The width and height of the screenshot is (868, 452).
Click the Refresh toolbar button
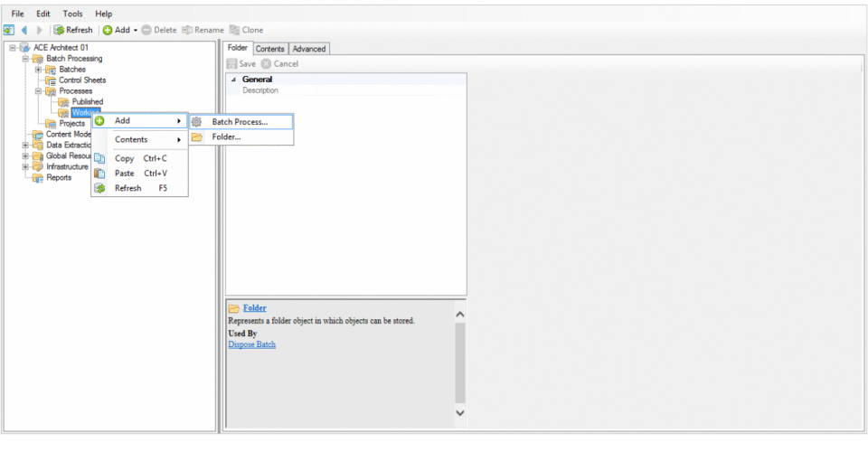point(73,30)
